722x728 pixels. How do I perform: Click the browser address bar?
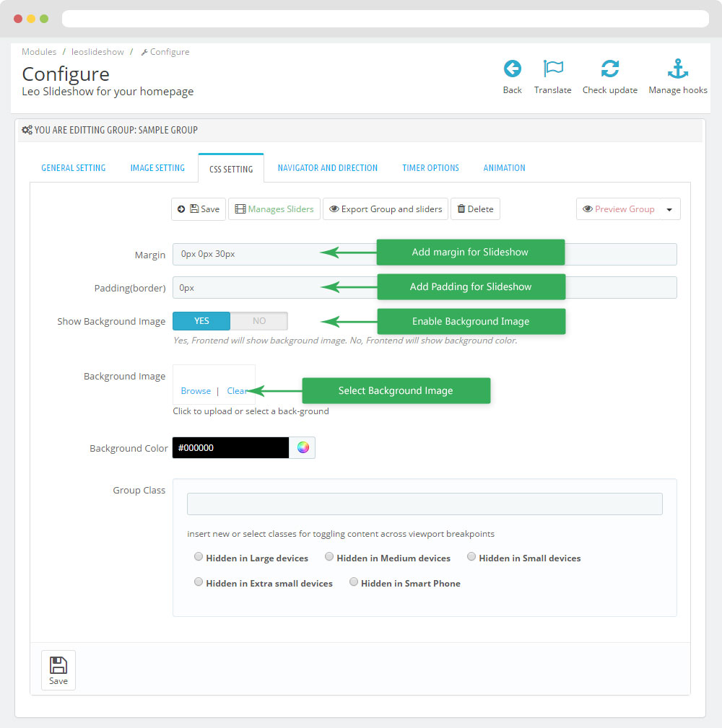[x=385, y=19]
